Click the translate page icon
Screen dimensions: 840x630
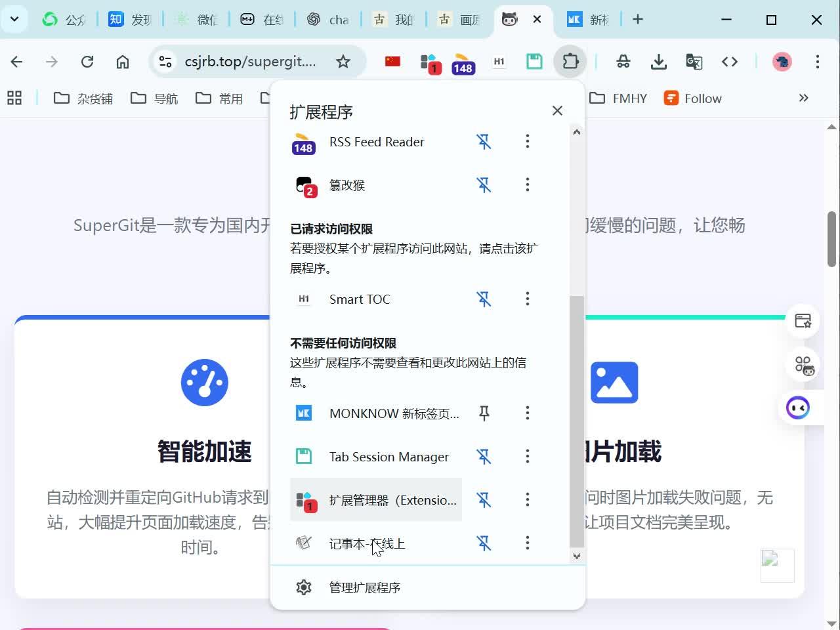point(694,62)
